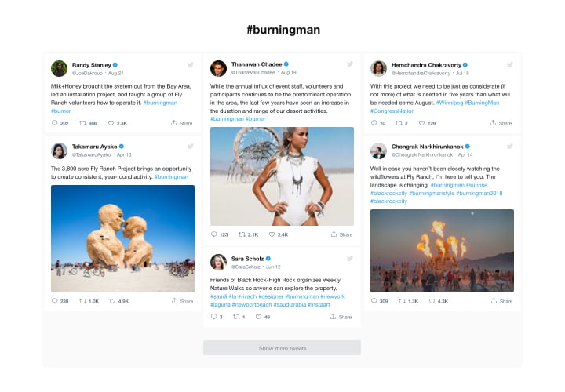Open the fire sculpture night photo
The width and height of the screenshot is (565, 392).
click(442, 251)
